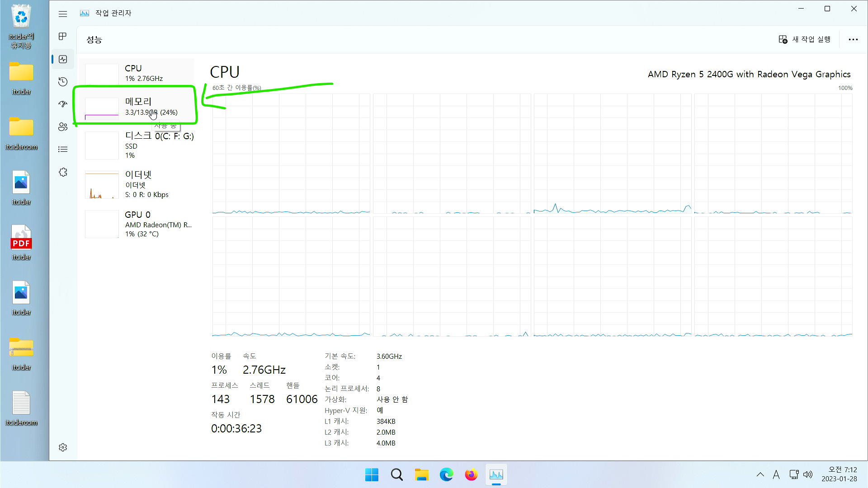Open the more options ellipsis menu
This screenshot has height=488, width=868.
pyautogui.click(x=853, y=39)
